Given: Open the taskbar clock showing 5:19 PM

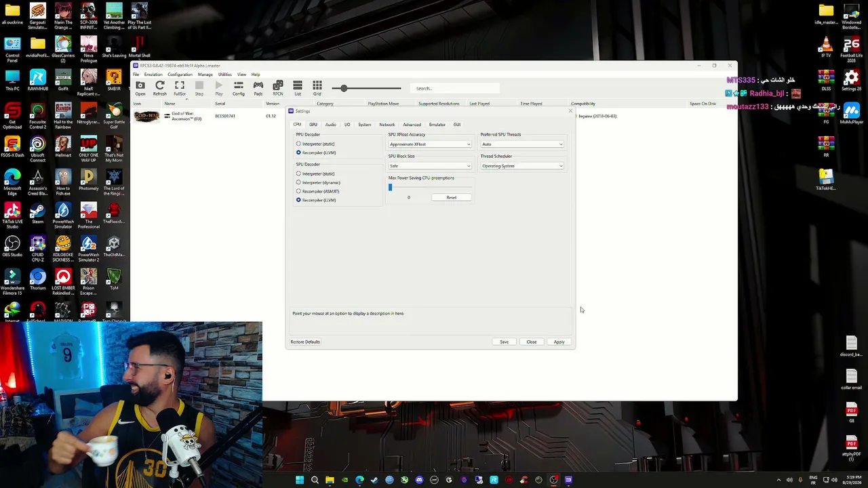Looking at the screenshot, I should coord(851,480).
